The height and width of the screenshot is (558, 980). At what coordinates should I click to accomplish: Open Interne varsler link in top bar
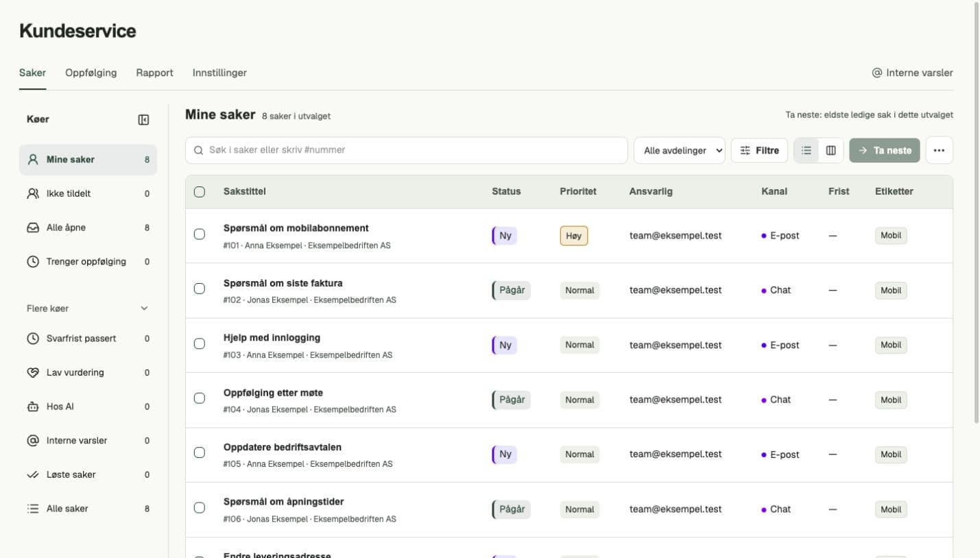912,73
